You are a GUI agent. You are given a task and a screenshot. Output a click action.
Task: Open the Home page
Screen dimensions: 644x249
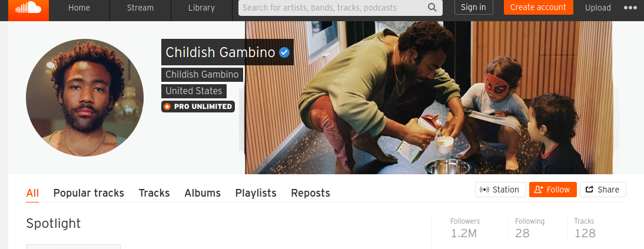[x=79, y=8]
